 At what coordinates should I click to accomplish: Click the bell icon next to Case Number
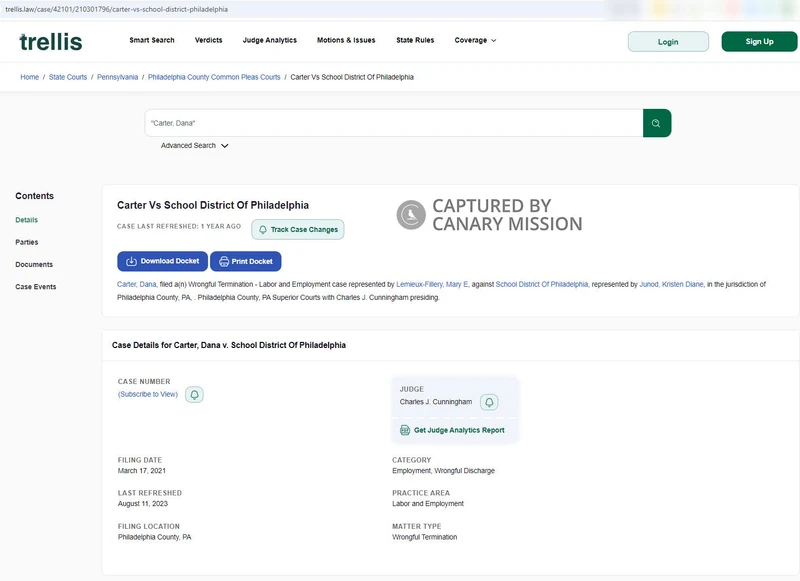tap(194, 394)
